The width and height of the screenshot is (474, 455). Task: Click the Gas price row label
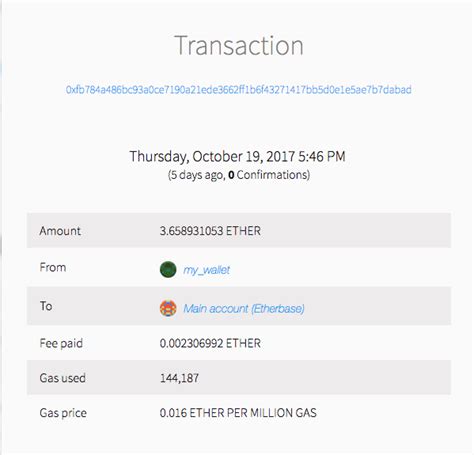tap(63, 413)
